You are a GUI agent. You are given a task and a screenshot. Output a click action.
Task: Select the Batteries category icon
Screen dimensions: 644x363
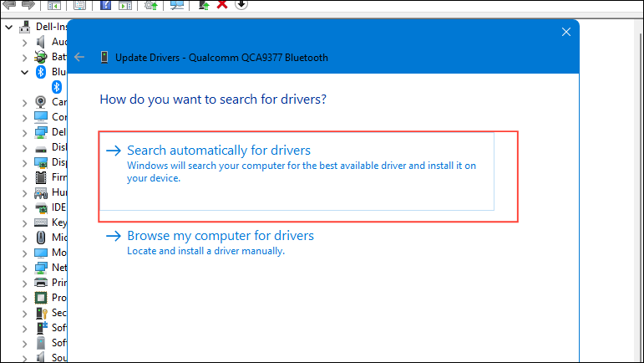tap(41, 57)
